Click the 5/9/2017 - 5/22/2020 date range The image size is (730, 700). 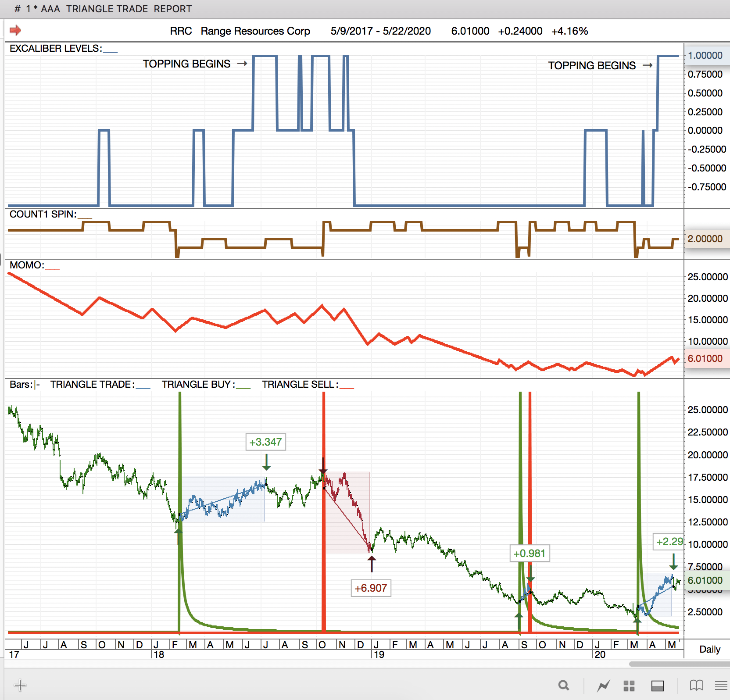click(381, 31)
